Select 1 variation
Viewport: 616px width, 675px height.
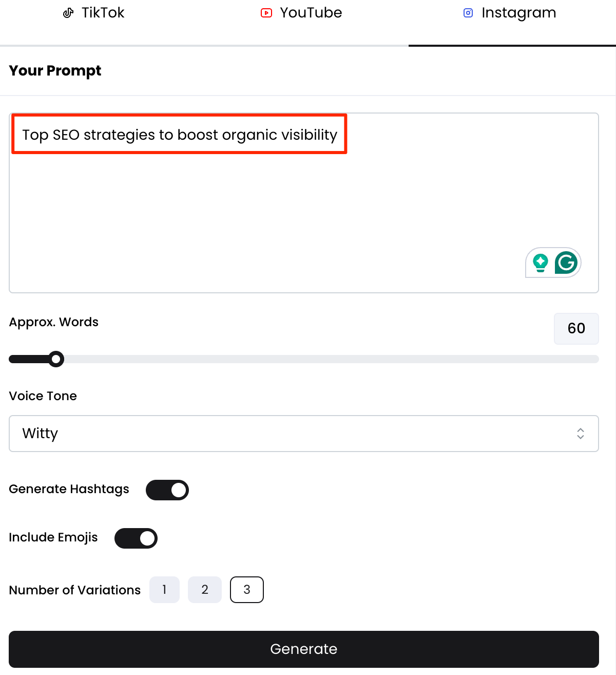[x=164, y=590]
